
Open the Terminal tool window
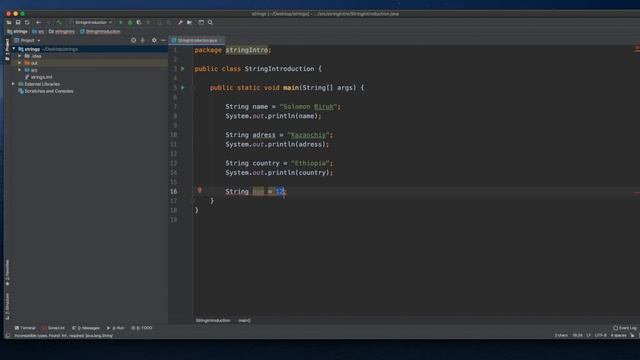pos(25,328)
